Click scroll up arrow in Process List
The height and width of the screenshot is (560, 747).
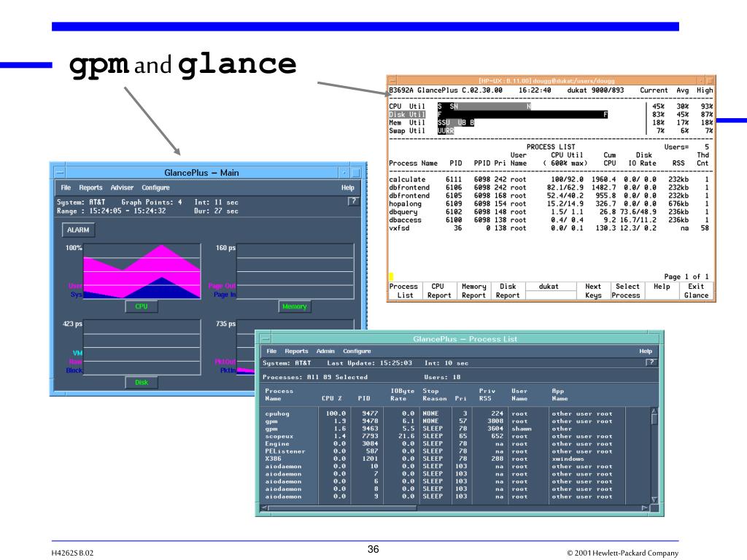654,411
